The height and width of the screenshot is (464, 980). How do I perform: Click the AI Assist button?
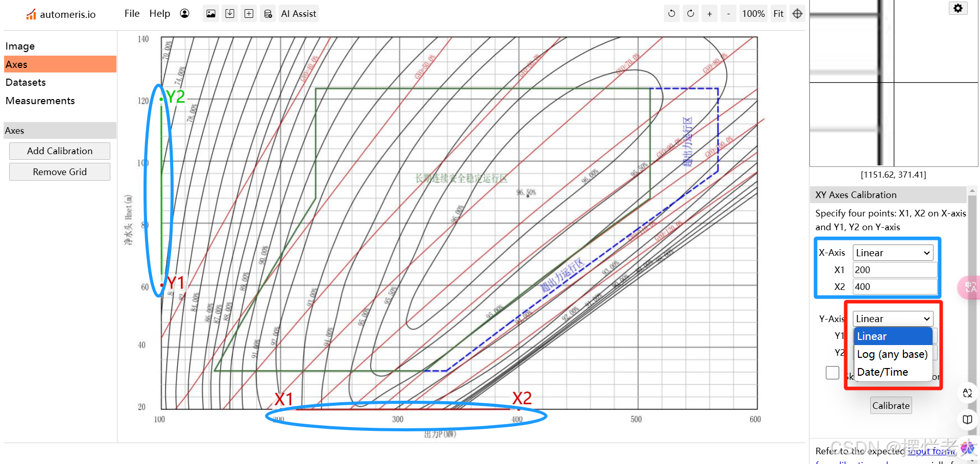[299, 14]
